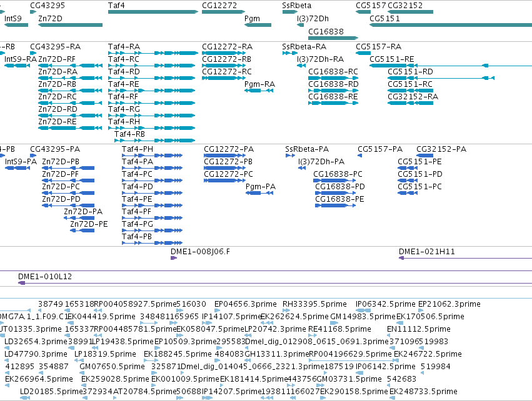
Task: Select the CG43295-PA protein label
Action: (x=55, y=149)
